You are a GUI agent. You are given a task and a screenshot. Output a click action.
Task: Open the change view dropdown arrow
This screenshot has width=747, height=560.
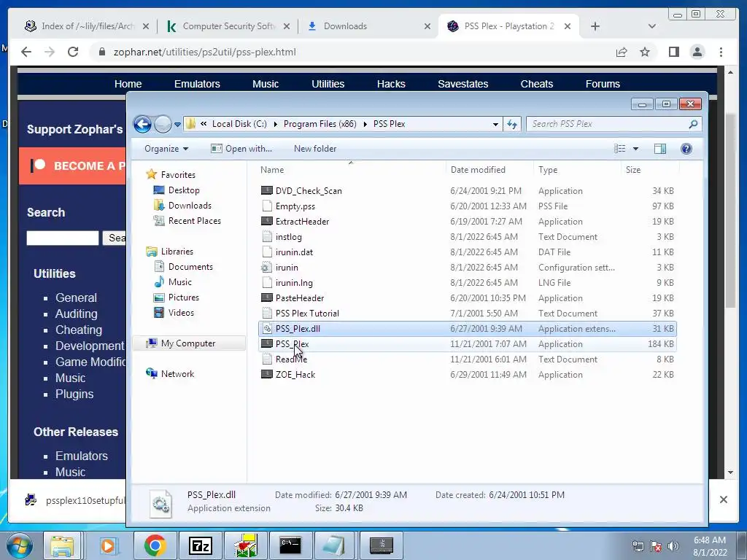[x=635, y=149]
